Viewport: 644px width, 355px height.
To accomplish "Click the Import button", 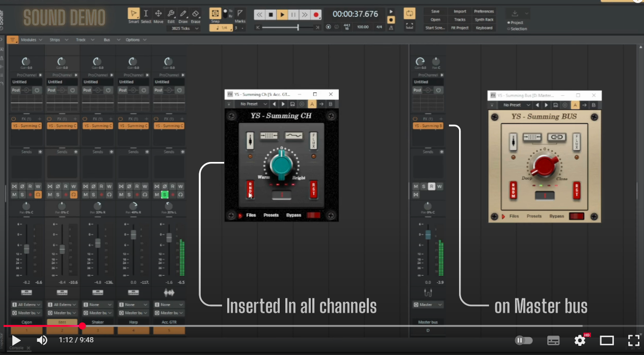I will click(460, 11).
